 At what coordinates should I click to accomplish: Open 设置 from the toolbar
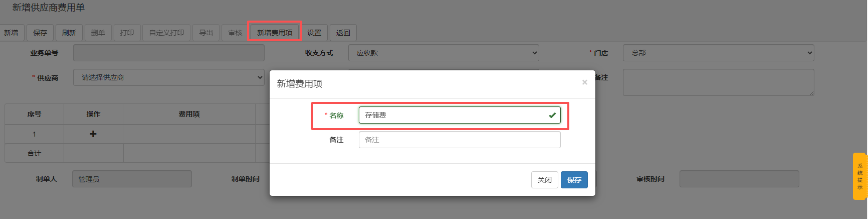click(314, 33)
